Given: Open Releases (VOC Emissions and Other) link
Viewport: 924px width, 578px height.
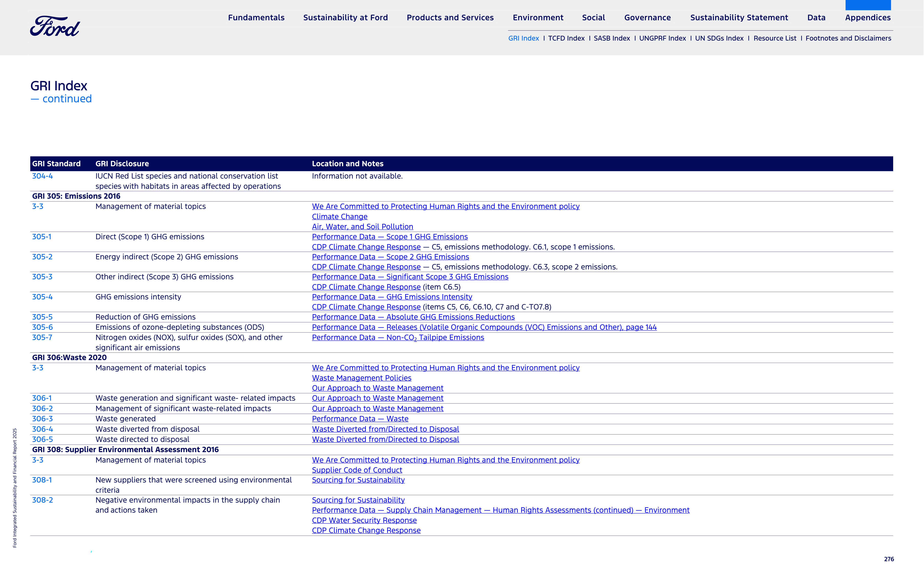Looking at the screenshot, I should (484, 327).
